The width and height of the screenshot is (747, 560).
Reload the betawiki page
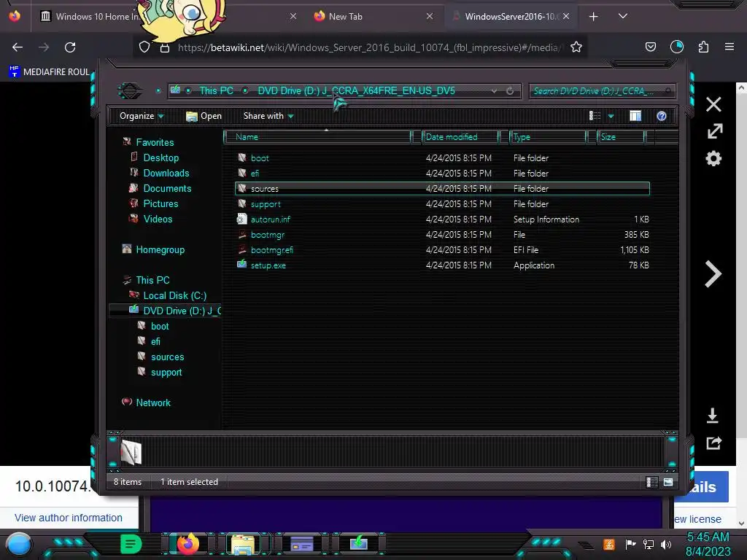[x=70, y=47]
